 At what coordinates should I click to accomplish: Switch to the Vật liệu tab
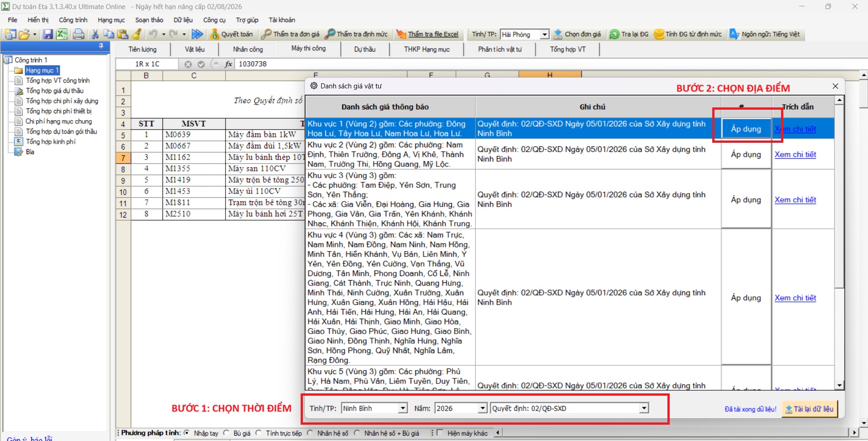coord(195,49)
